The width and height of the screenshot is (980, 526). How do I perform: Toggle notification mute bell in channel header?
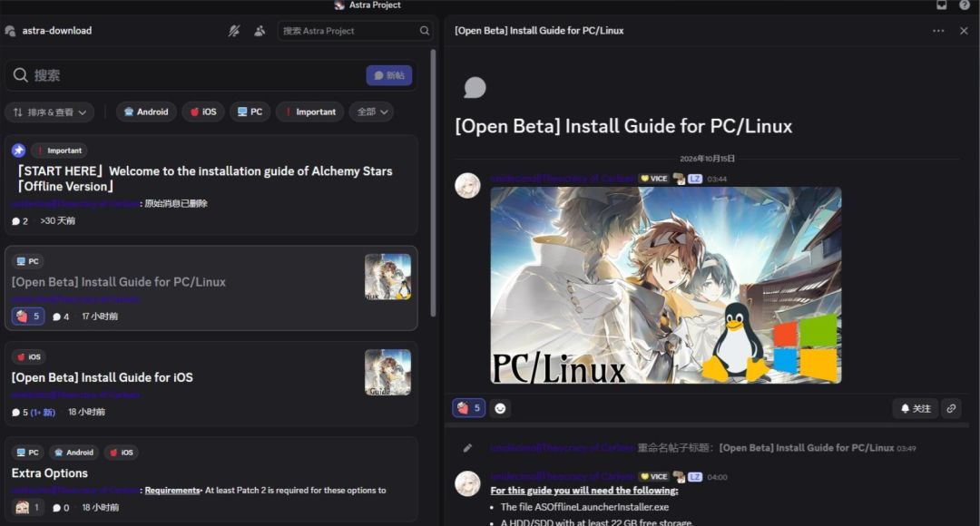[234, 31]
